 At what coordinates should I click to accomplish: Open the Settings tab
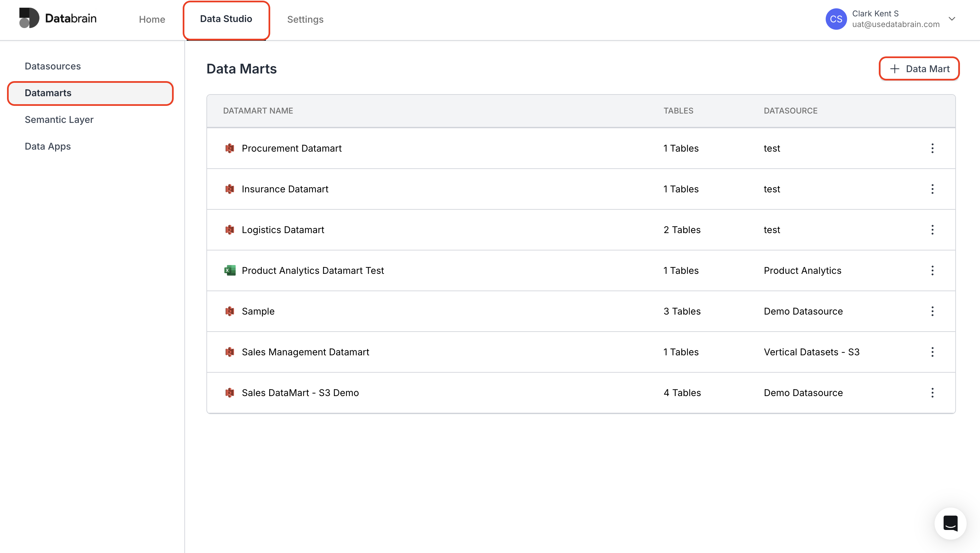click(x=305, y=19)
